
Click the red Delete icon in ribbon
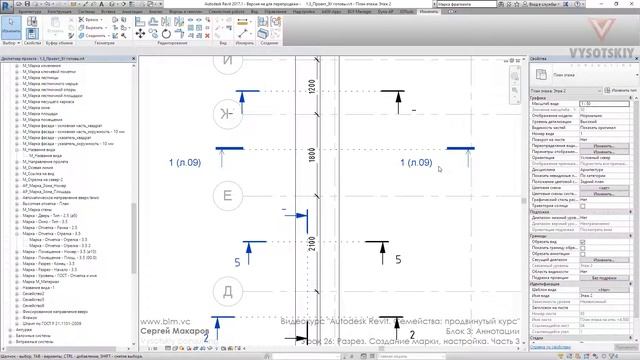point(207,36)
